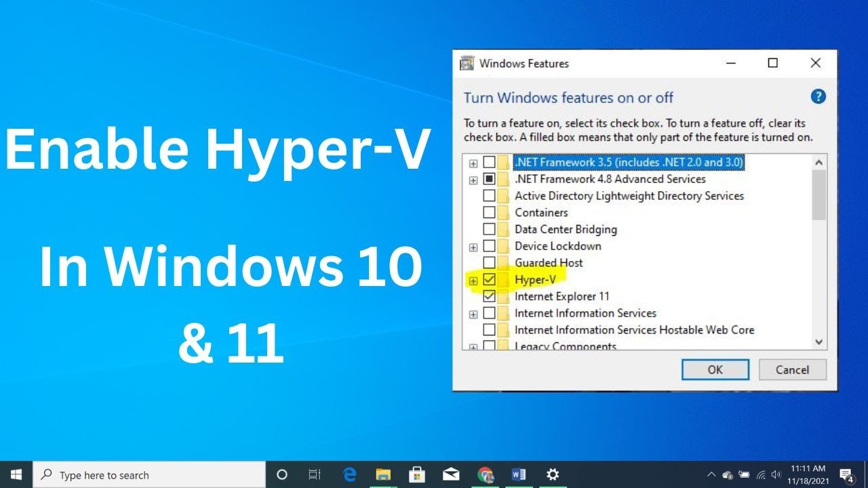Check the .NET Framework 3.5 checkbox
Image resolution: width=868 pixels, height=488 pixels.
(489, 162)
